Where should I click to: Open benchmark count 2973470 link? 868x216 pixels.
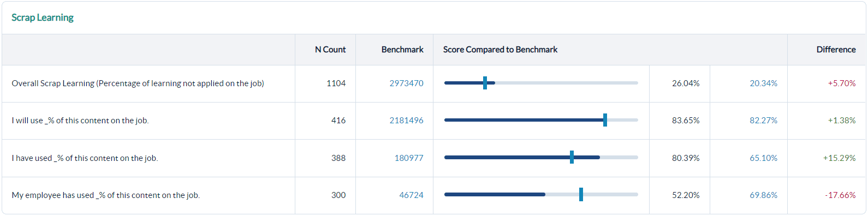406,83
